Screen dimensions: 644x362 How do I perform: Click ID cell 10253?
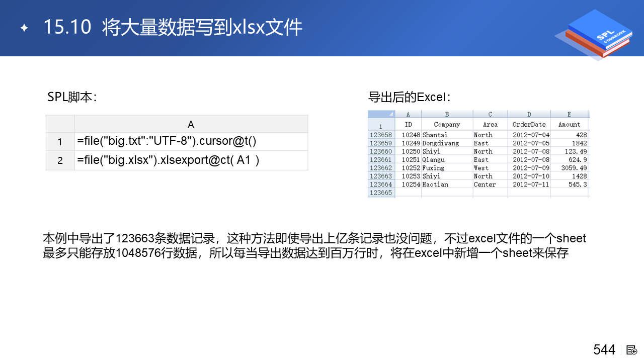(x=408, y=176)
